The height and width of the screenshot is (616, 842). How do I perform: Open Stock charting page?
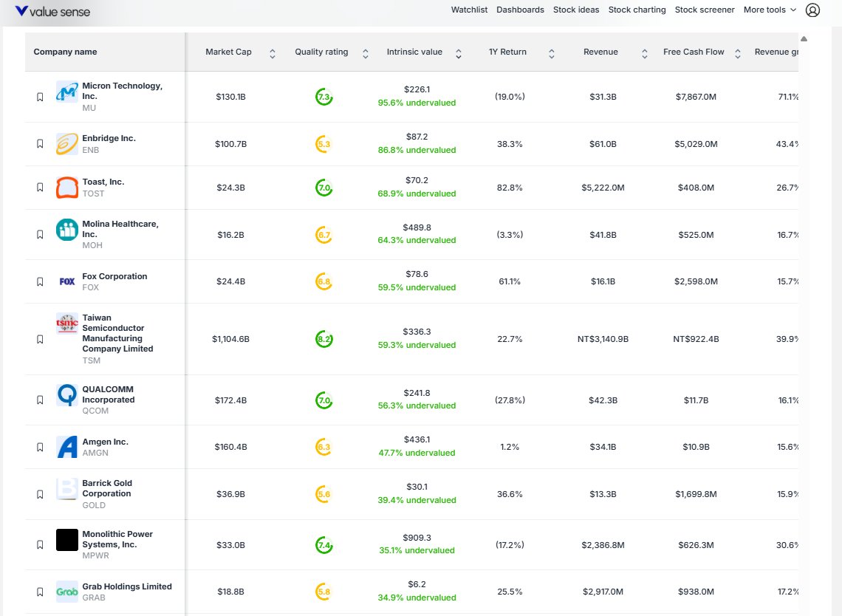click(637, 10)
